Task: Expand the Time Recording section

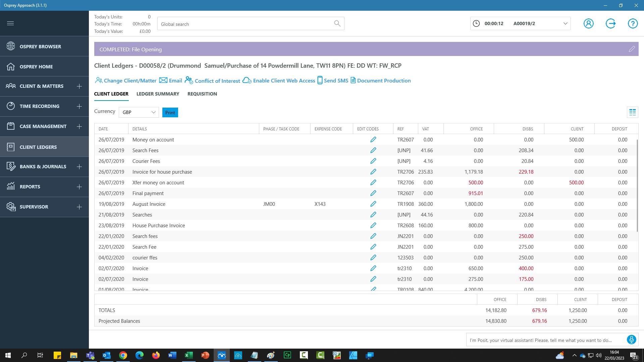Action: coord(79,106)
